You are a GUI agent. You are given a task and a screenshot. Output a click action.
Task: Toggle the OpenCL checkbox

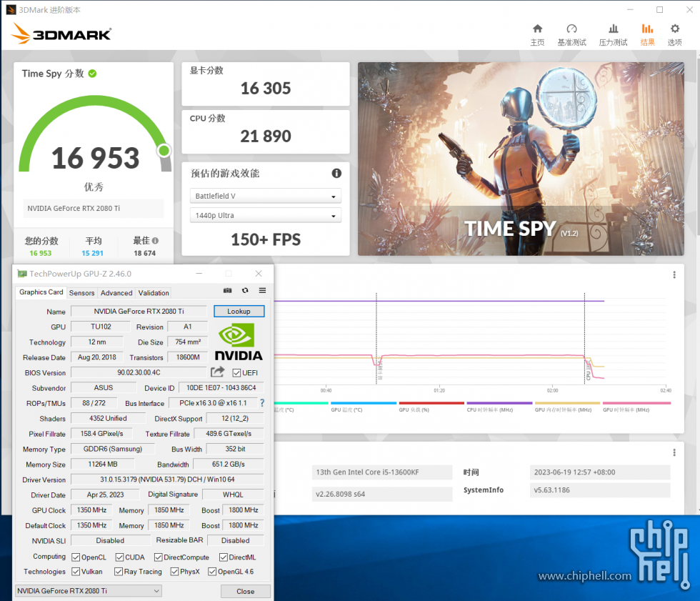(76, 557)
